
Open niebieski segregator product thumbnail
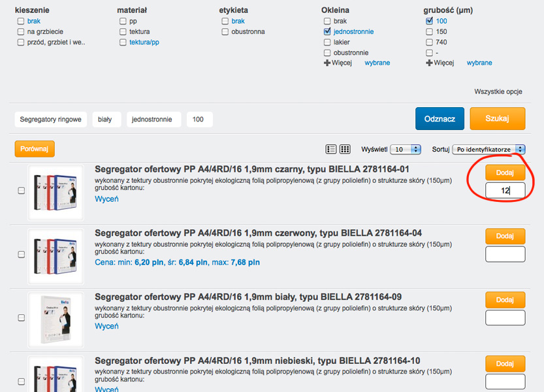tap(56, 374)
